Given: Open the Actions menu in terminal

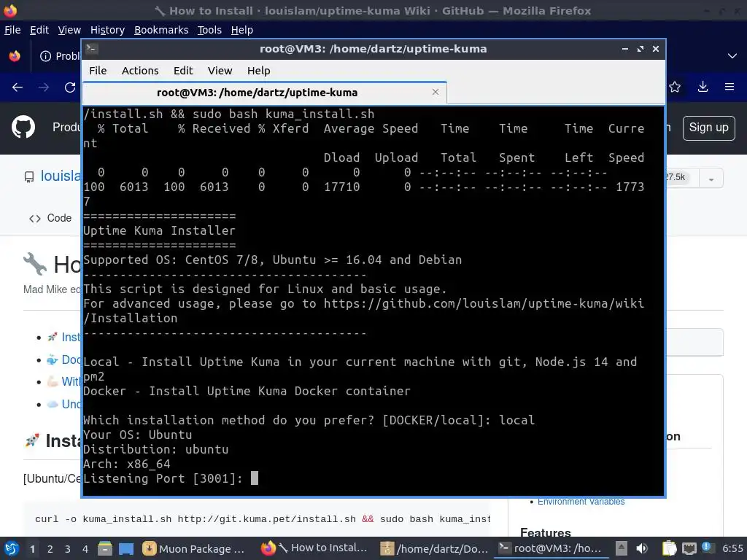Looking at the screenshot, I should [x=140, y=71].
